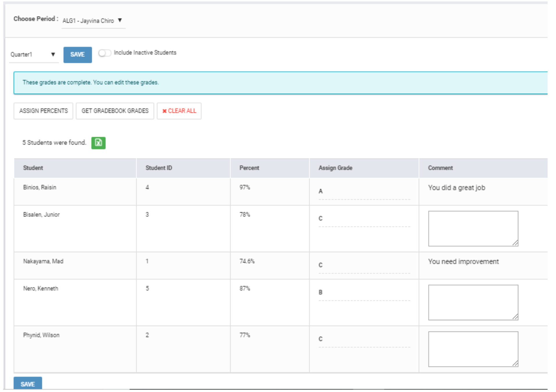The width and height of the screenshot is (556, 392).
Task: Toggle Include Inactive Students switch
Action: point(104,53)
